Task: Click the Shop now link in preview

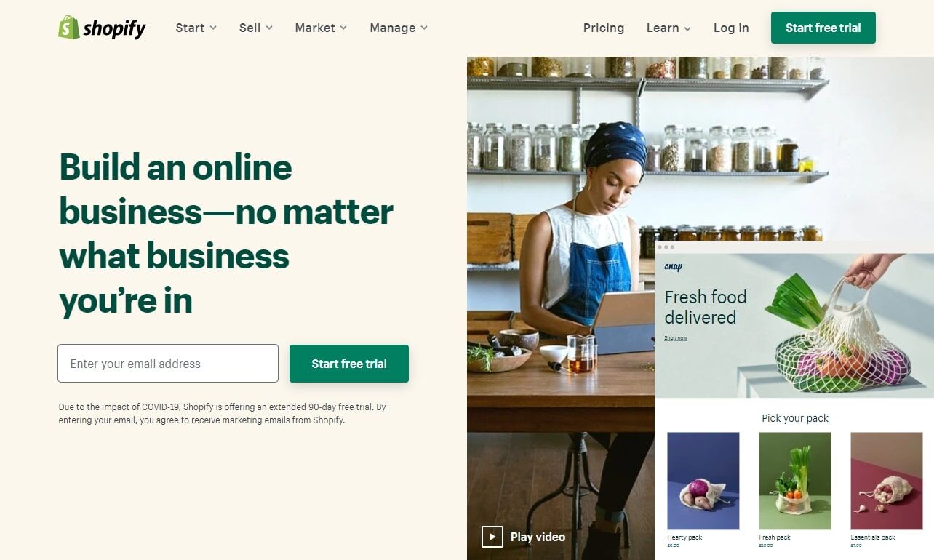Action: point(676,338)
